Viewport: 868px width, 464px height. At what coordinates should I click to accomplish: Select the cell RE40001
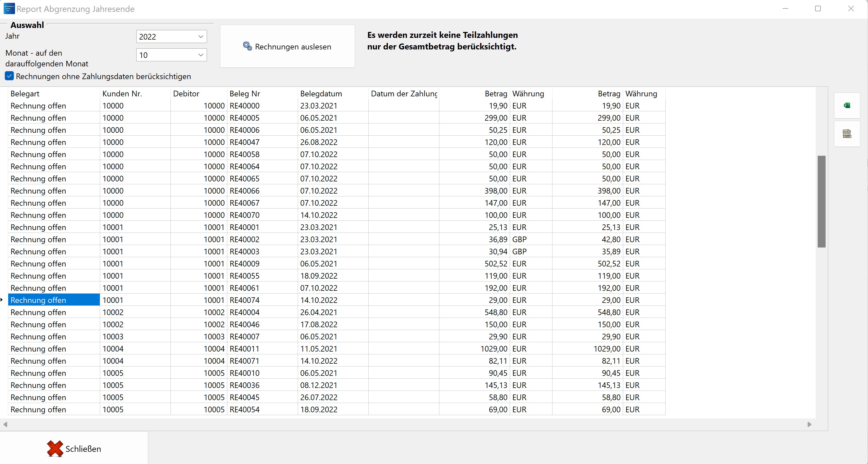[262, 227]
